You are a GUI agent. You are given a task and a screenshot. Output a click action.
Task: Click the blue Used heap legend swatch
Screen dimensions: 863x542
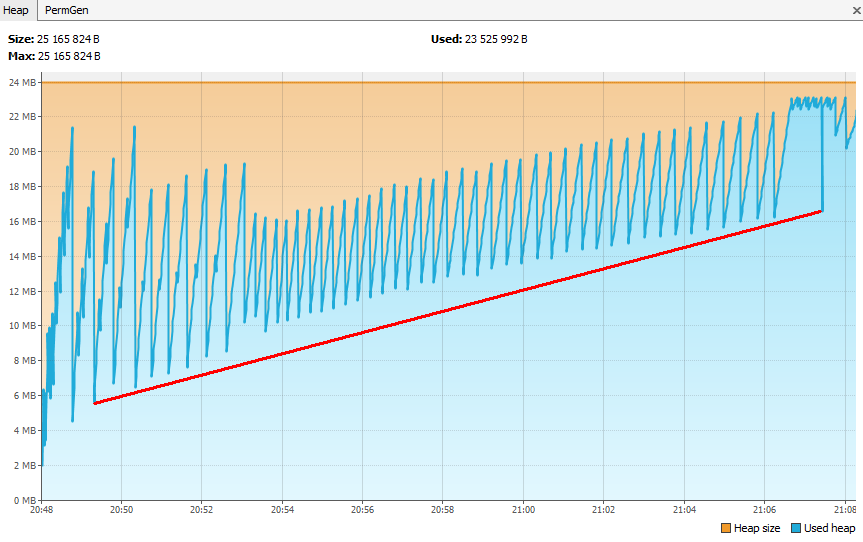795,528
